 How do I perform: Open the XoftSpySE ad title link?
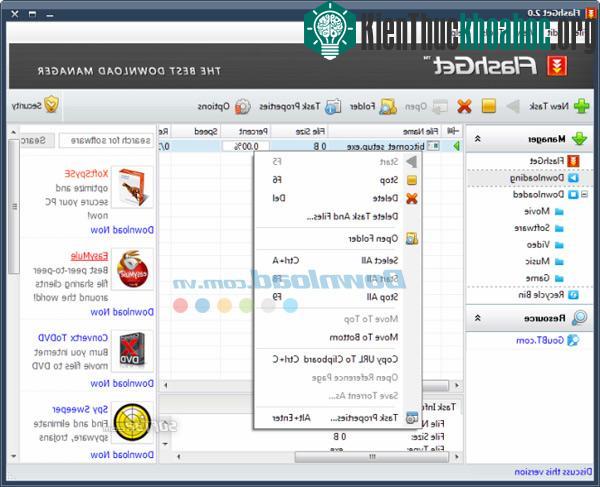pyautogui.click(x=86, y=174)
